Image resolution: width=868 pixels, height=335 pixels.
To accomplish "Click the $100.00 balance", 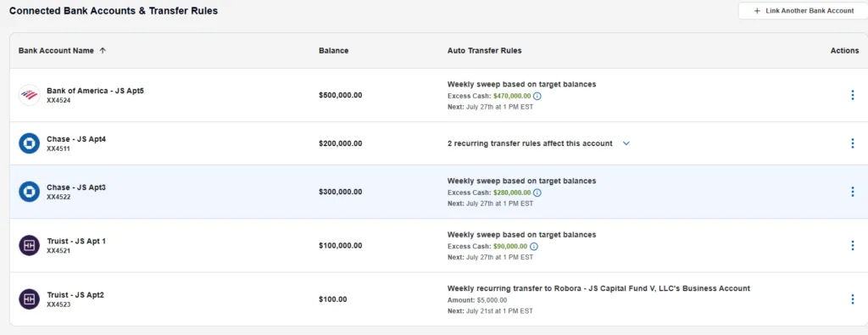I will point(332,299).
